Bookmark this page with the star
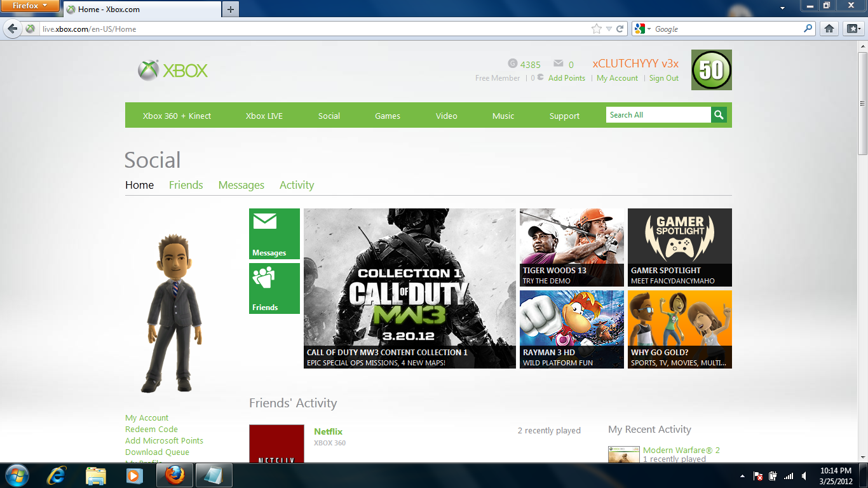This screenshot has width=868, height=488. pos(596,29)
